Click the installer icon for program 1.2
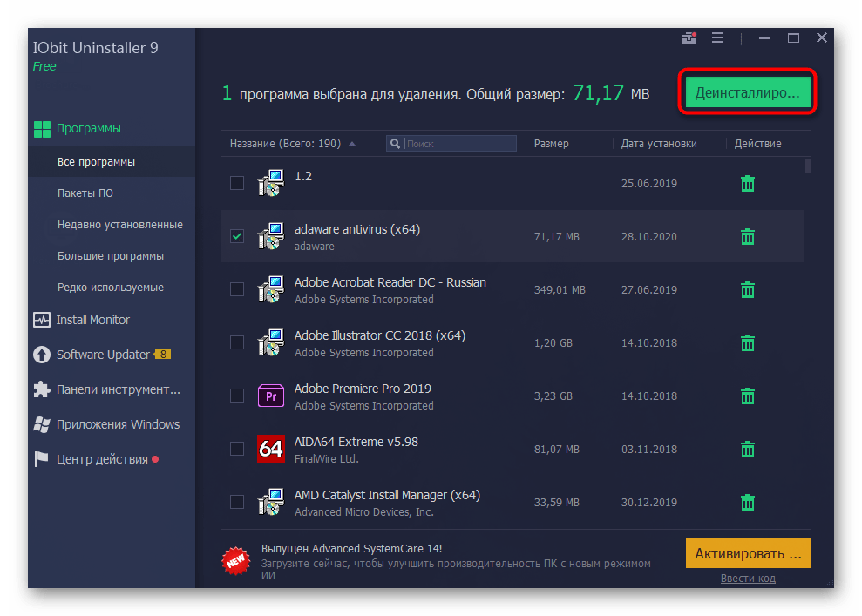The image size is (862, 616). [271, 183]
